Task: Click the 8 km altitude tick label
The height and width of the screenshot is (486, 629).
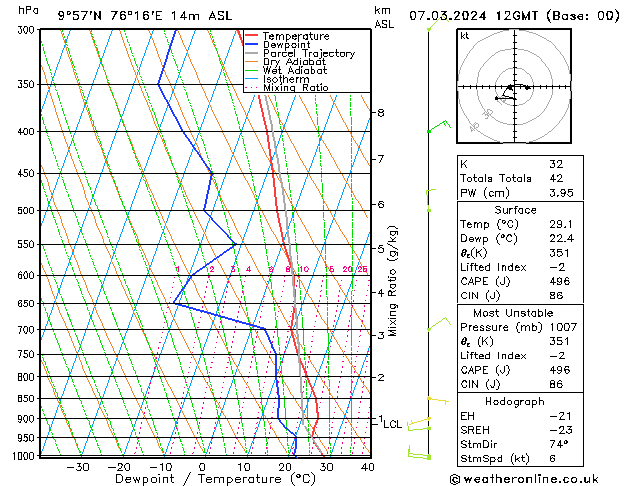Action: pos(381,113)
